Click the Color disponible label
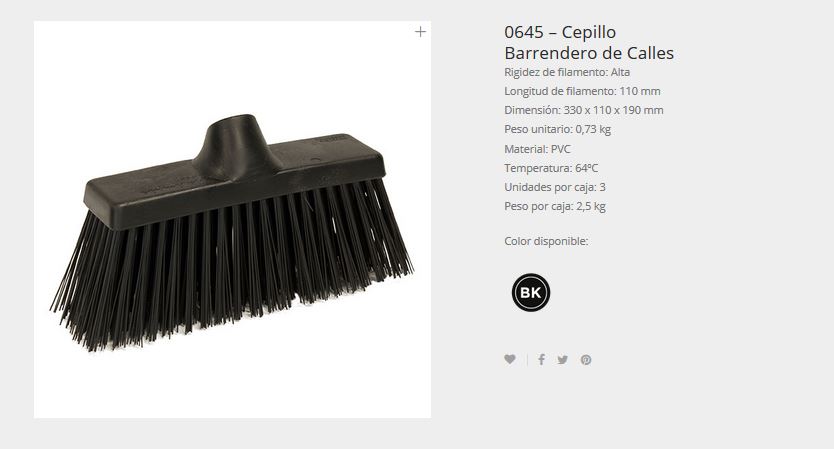This screenshot has height=449, width=834. click(546, 241)
